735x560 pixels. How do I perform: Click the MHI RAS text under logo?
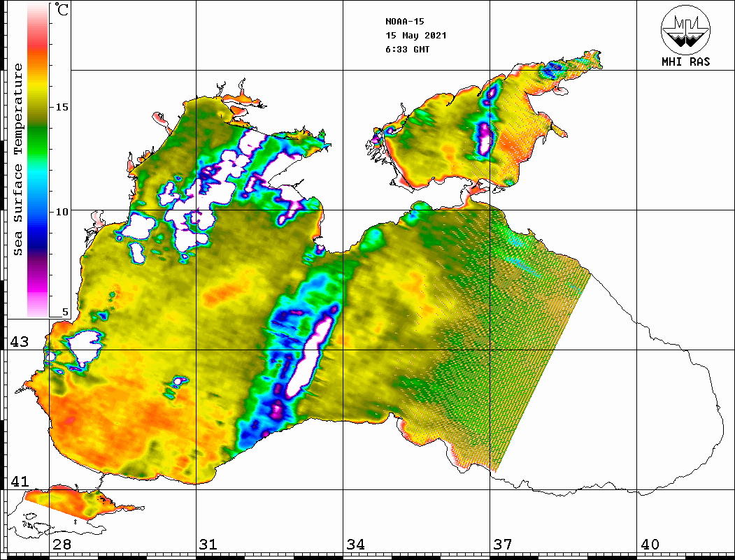(x=685, y=62)
